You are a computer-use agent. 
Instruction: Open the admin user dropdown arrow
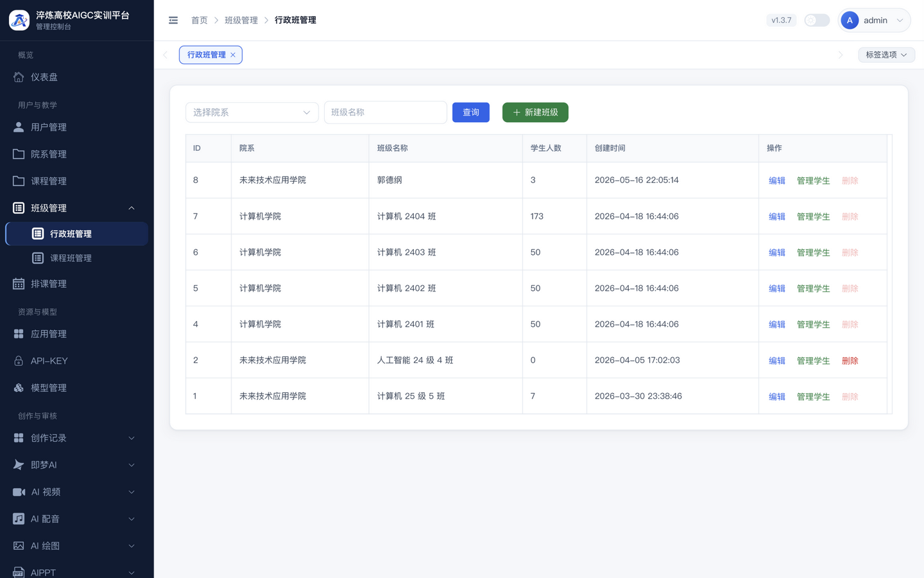click(900, 21)
